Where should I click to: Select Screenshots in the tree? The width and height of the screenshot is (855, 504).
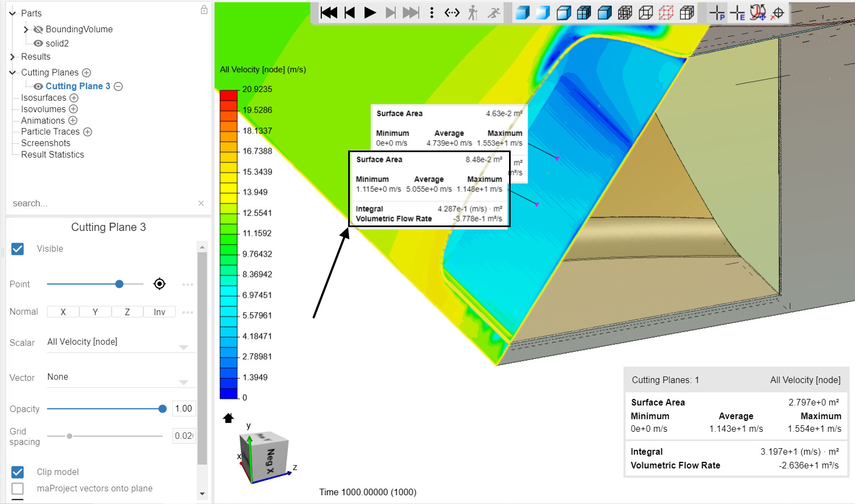click(x=45, y=143)
